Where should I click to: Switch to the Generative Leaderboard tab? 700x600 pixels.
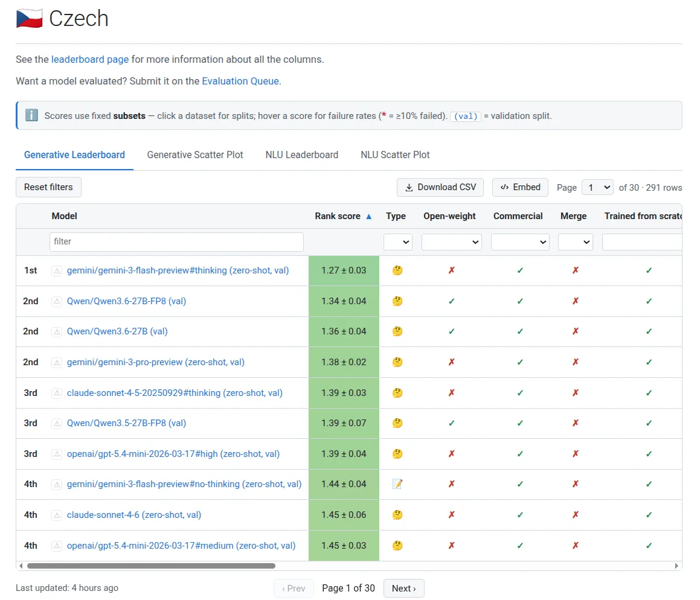(x=74, y=155)
